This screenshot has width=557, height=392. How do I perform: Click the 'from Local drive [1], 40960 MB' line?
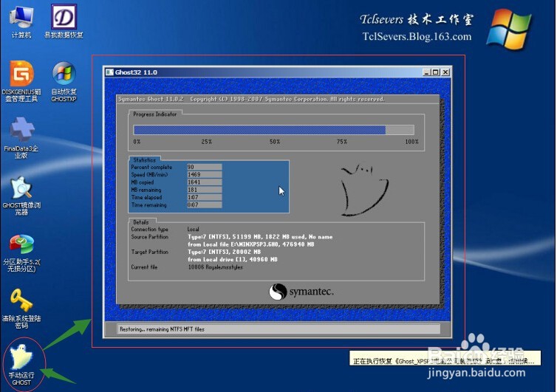(233, 259)
